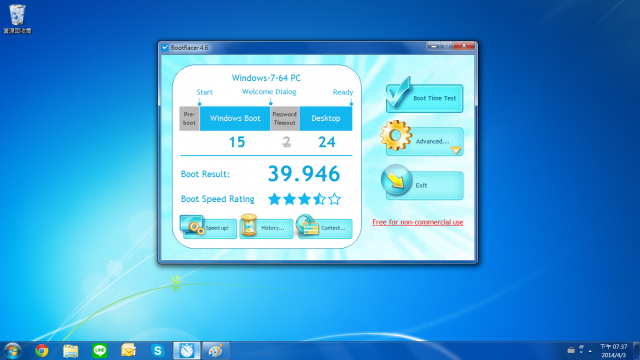Click the Desktop time 24

click(327, 142)
